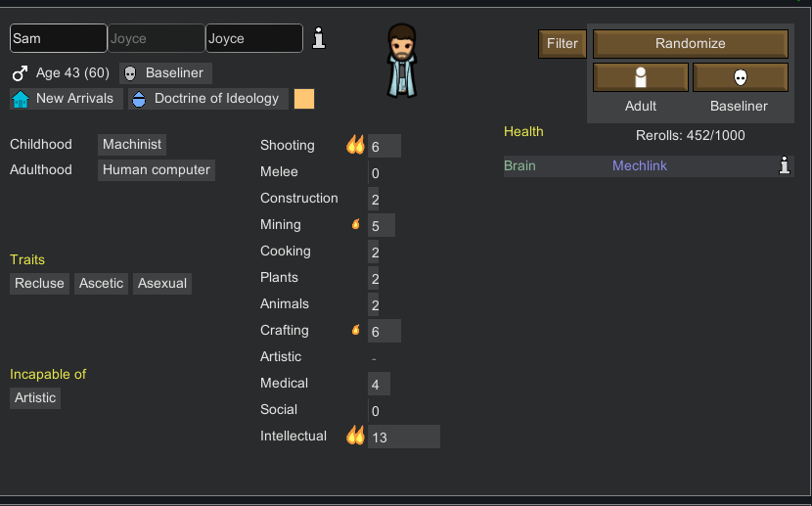The height and width of the screenshot is (506, 812).
Task: Open the pawn info icon beside the name fields
Action: (x=319, y=38)
